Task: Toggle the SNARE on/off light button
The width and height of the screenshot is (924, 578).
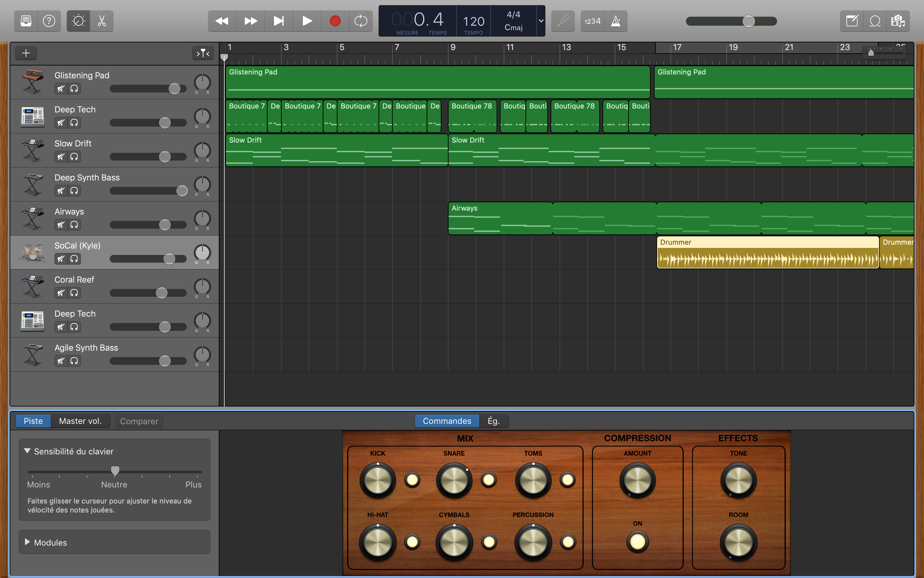Action: click(489, 480)
